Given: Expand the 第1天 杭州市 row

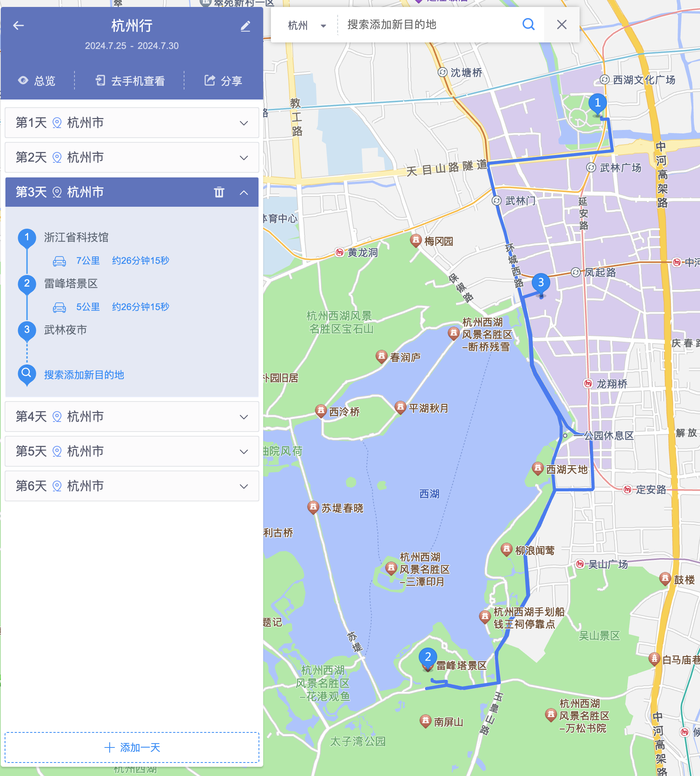Looking at the screenshot, I should 132,123.
